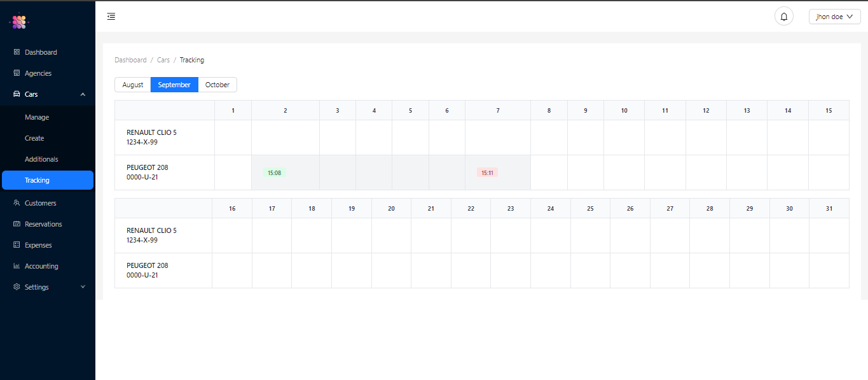Click the Accounting chart icon
Image resolution: width=868 pixels, height=380 pixels.
click(17, 266)
